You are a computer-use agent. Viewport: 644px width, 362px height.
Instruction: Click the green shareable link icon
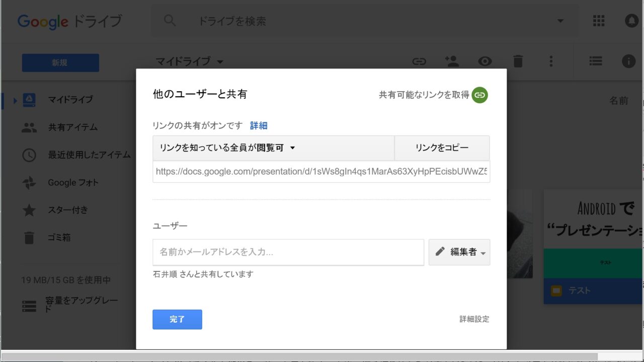(479, 95)
